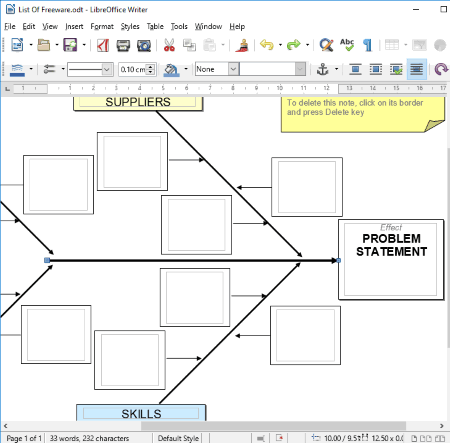Image resolution: width=450 pixels, height=443 pixels.
Task: Toggle Wrap Through icon
Action: click(417, 69)
